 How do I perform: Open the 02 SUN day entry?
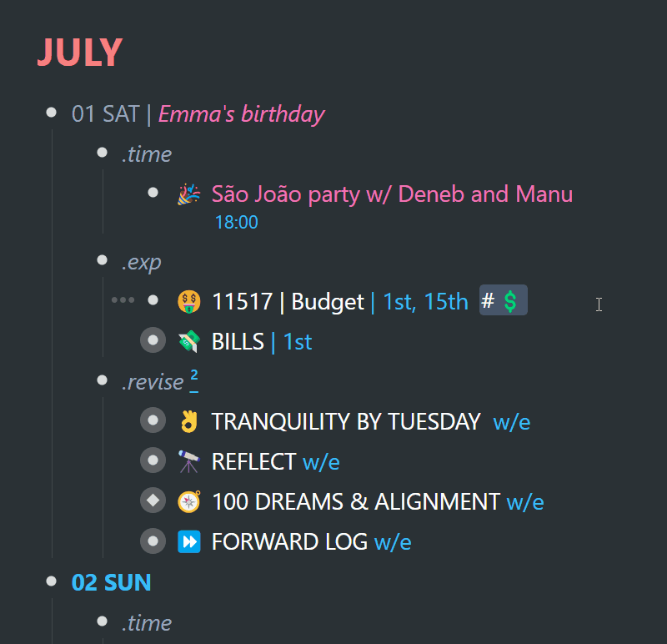pos(111,582)
